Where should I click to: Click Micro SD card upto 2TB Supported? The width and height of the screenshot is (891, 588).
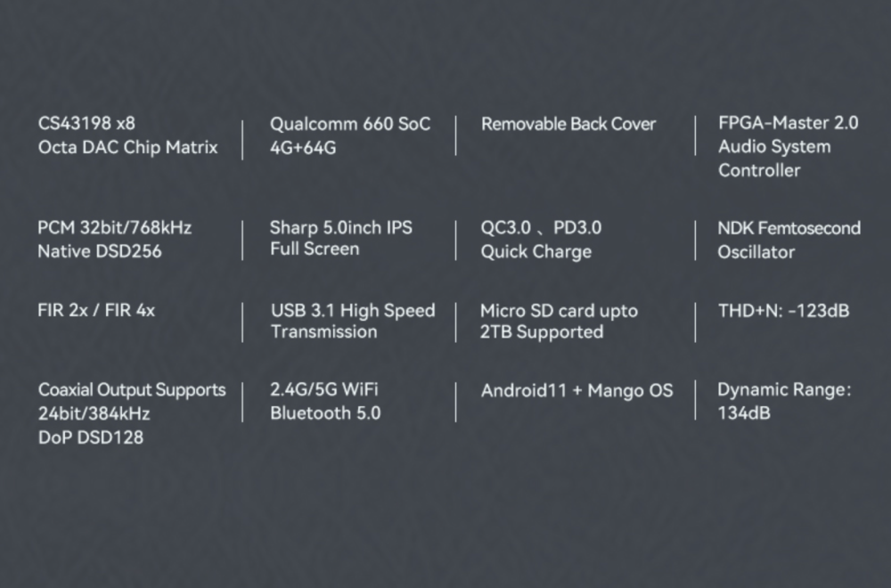(560, 321)
